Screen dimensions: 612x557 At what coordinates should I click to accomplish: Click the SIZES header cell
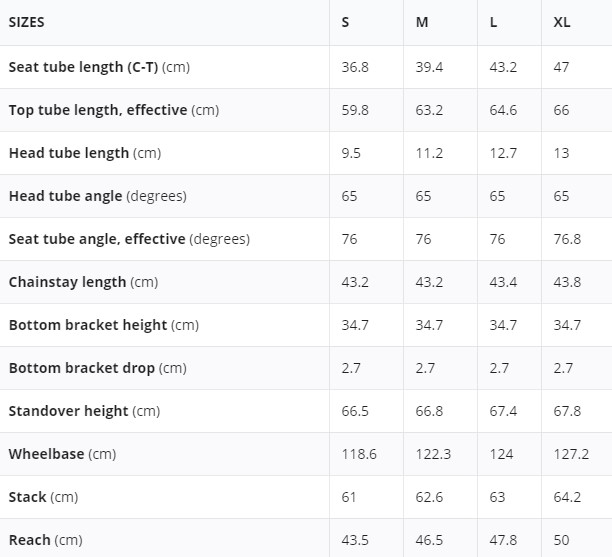27,22
